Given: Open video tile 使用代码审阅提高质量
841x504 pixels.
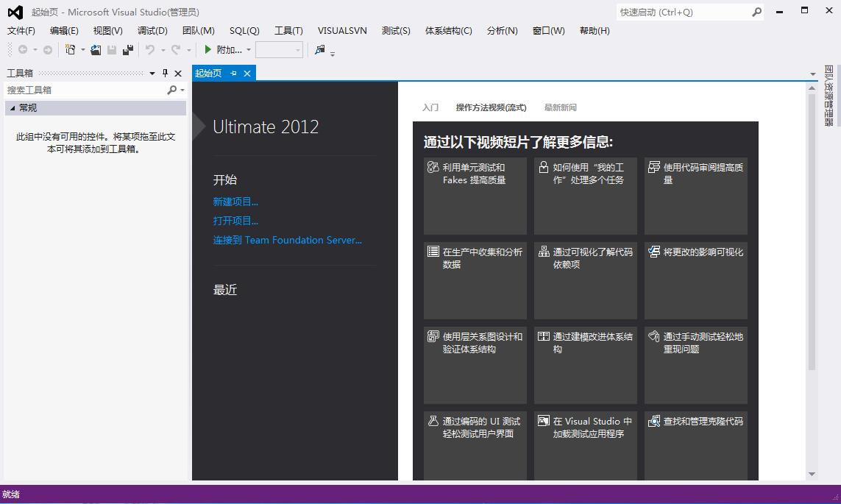Looking at the screenshot, I should (696, 196).
